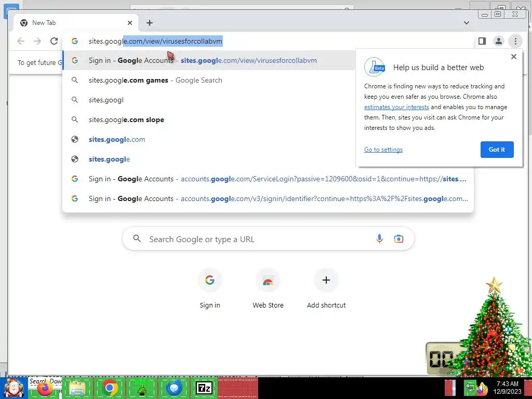Click the network tray icon

[x=470, y=388]
